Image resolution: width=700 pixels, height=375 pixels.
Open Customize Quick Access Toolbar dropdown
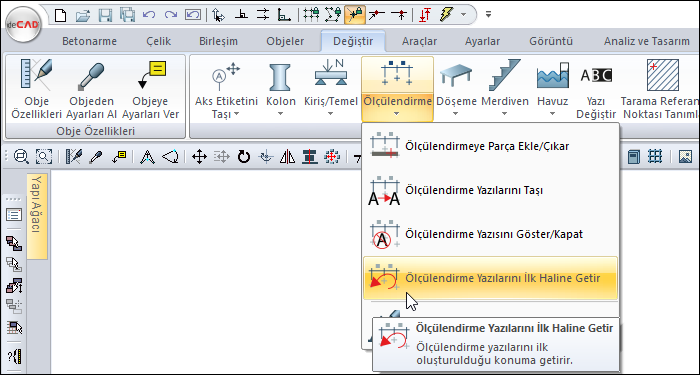(488, 15)
